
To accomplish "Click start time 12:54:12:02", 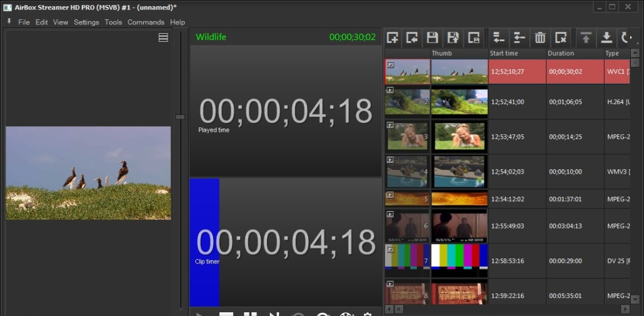I will pyautogui.click(x=507, y=199).
